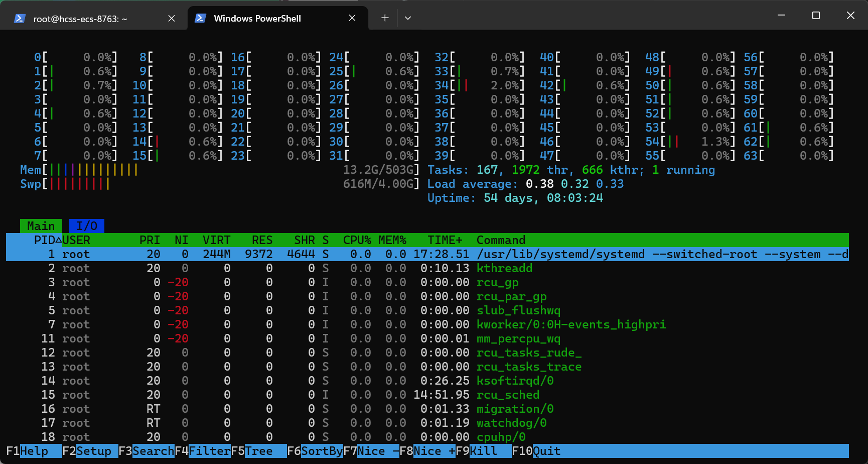This screenshot has width=868, height=464.
Task: Open a new terminal tab with plus
Action: (385, 18)
